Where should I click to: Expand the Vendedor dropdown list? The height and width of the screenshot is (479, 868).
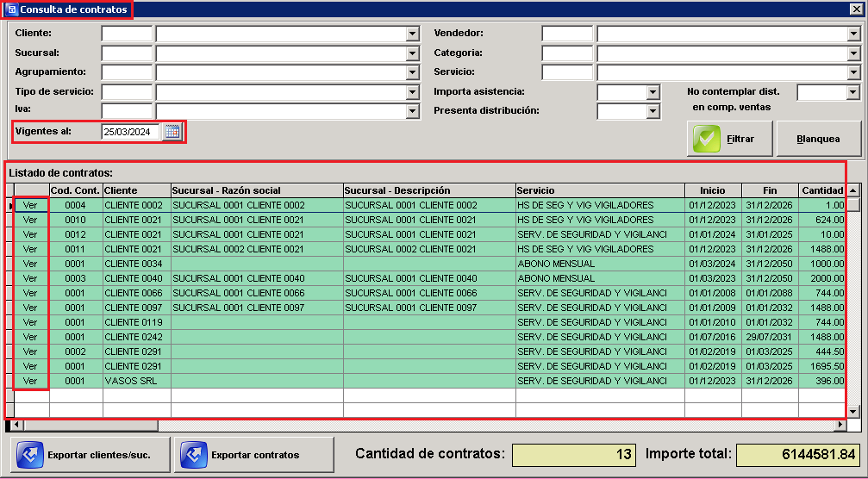853,34
